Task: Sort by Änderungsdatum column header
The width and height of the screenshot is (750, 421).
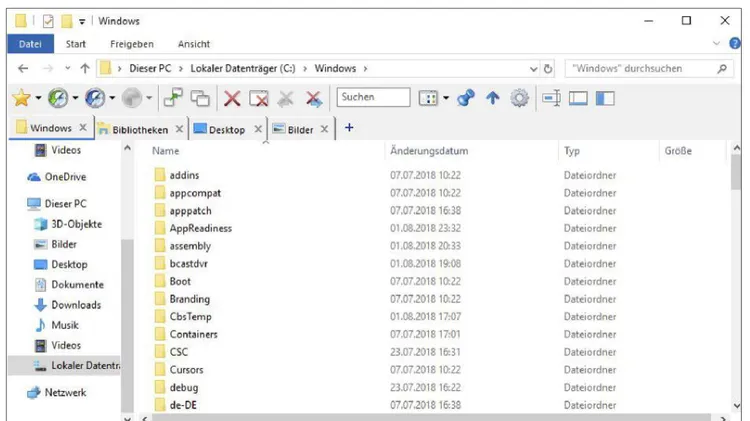Action: (x=429, y=151)
